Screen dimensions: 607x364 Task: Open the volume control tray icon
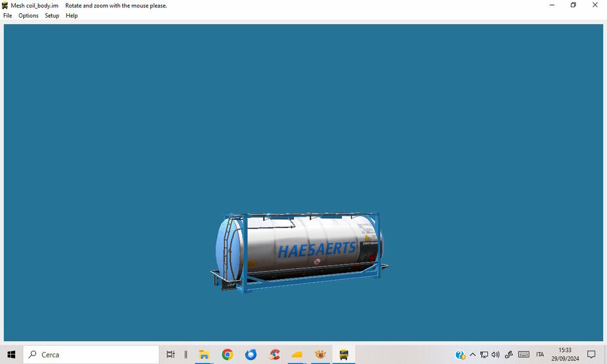tap(495, 354)
